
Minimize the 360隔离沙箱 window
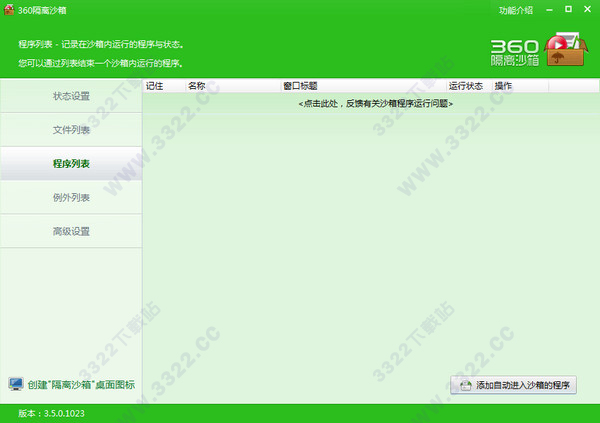549,10
